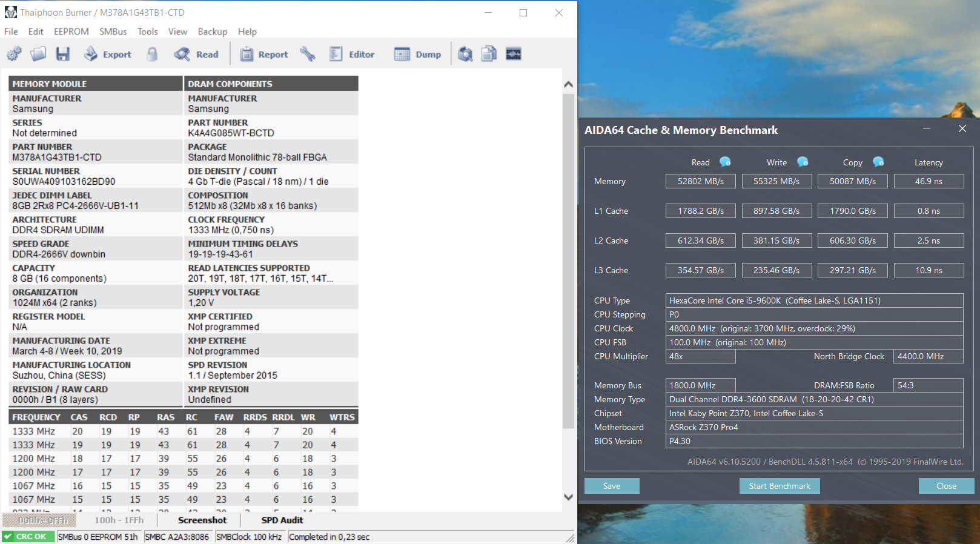Image resolution: width=980 pixels, height=544 pixels.
Task: Click the CPU Type field showing i5-9600K
Action: pyautogui.click(x=815, y=300)
